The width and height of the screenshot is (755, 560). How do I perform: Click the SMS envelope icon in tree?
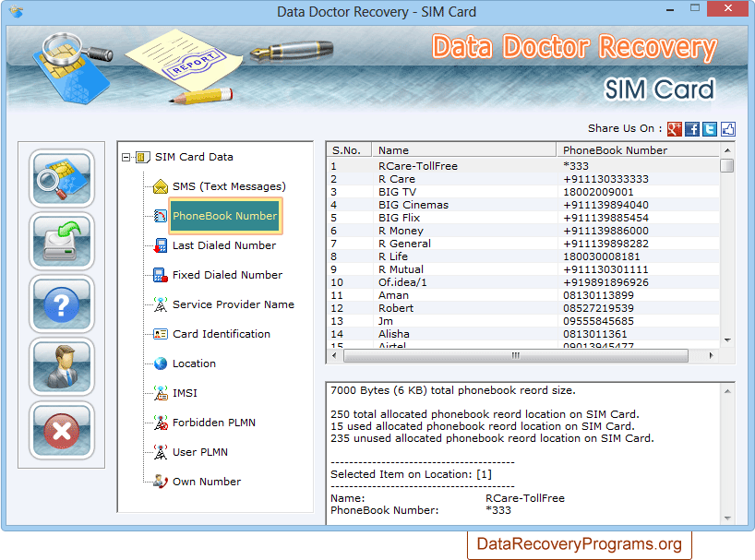[x=161, y=186]
